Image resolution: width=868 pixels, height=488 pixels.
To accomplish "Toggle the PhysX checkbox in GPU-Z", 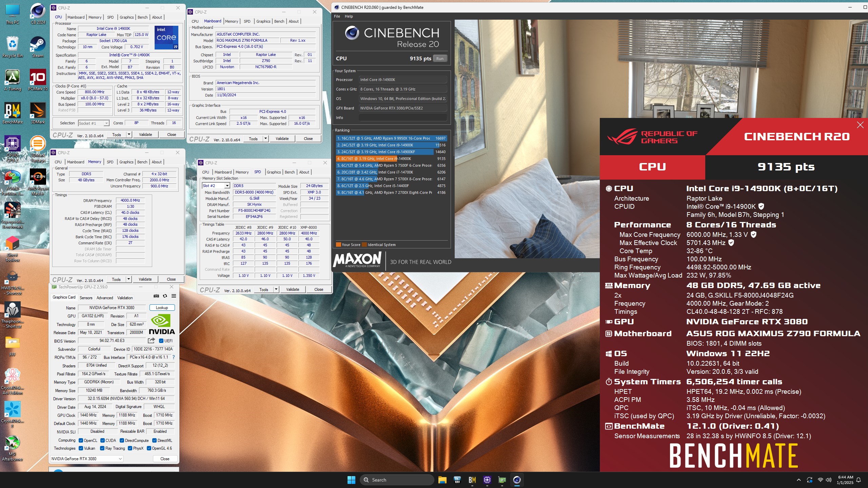I will pos(130,448).
